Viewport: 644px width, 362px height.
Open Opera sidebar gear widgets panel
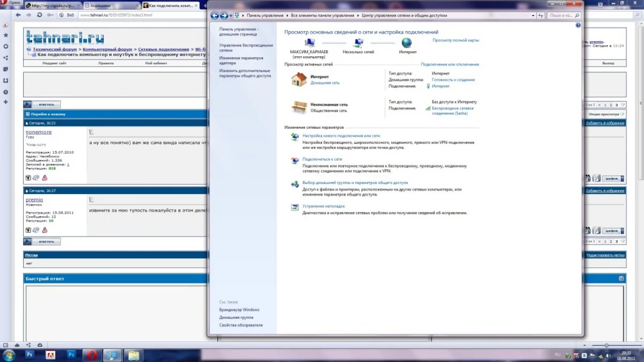5,47
